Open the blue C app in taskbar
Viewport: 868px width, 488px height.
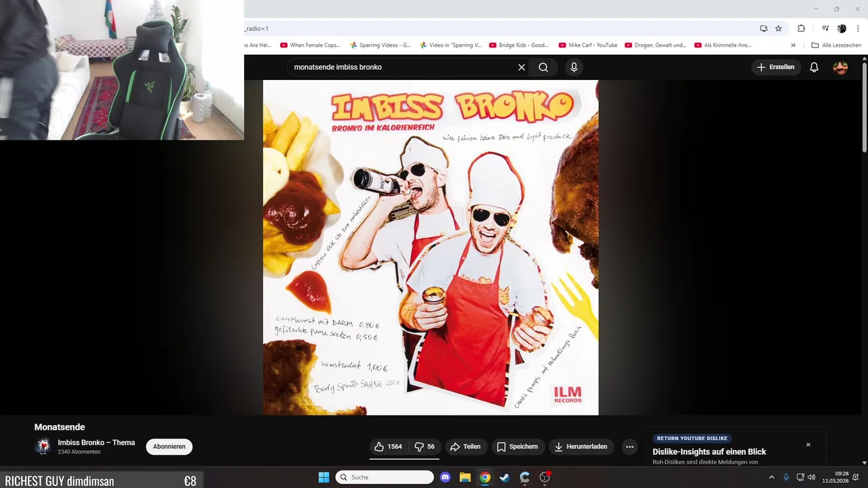524,477
